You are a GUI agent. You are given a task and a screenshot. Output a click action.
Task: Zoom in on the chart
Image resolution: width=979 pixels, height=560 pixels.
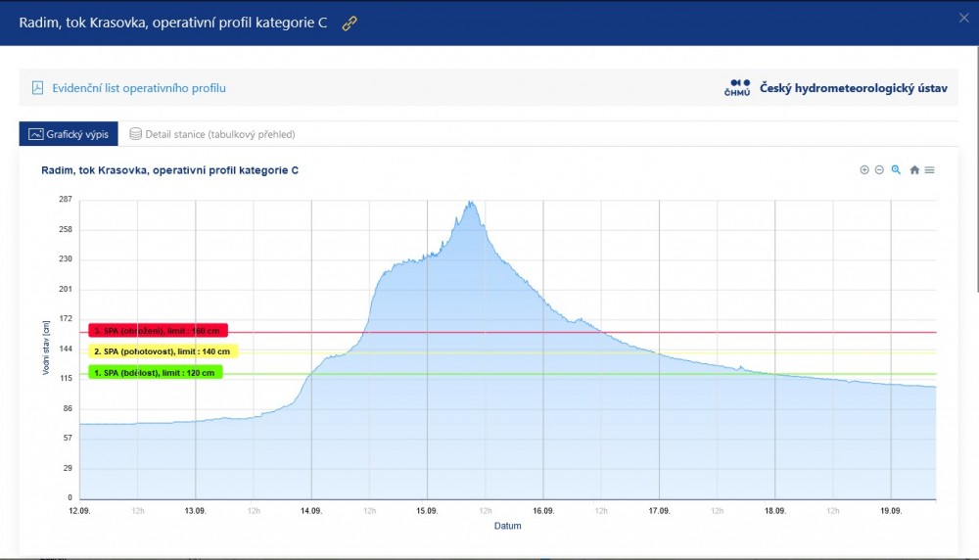pos(864,170)
